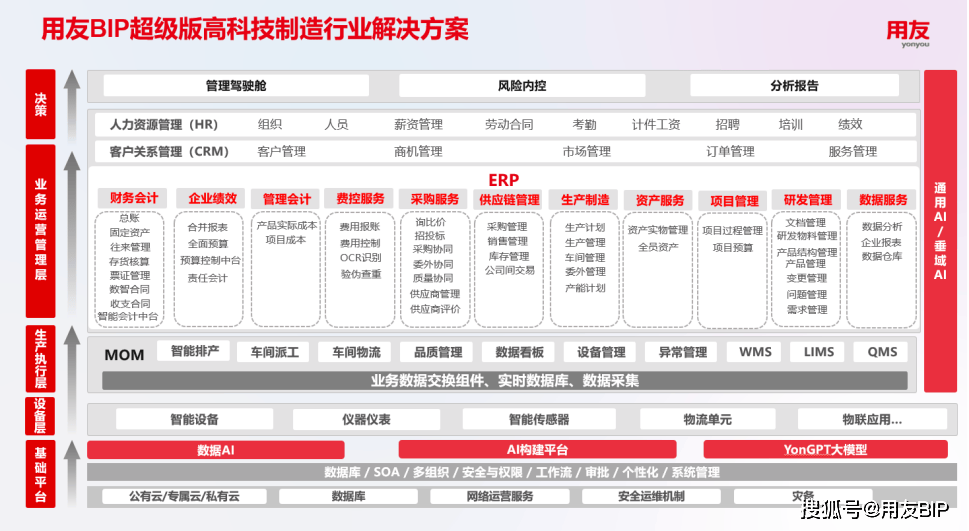The height and width of the screenshot is (531, 969).
Task: Click the red AI构建平台 bar
Action: [538, 450]
